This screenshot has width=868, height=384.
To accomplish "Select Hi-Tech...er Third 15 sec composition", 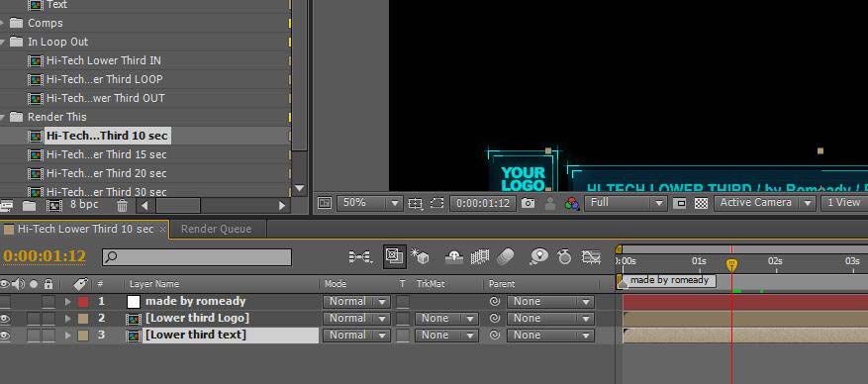I will click(106, 155).
